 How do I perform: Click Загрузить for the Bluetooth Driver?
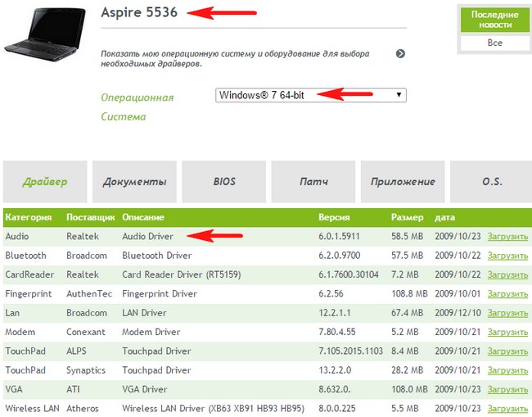[x=507, y=256]
